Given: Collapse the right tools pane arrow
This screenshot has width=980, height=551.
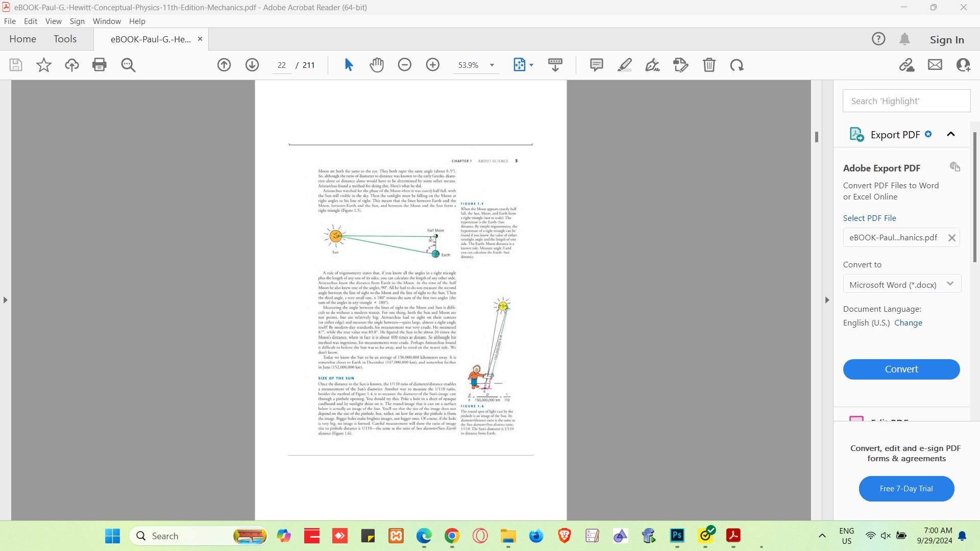Looking at the screenshot, I should click(x=827, y=300).
